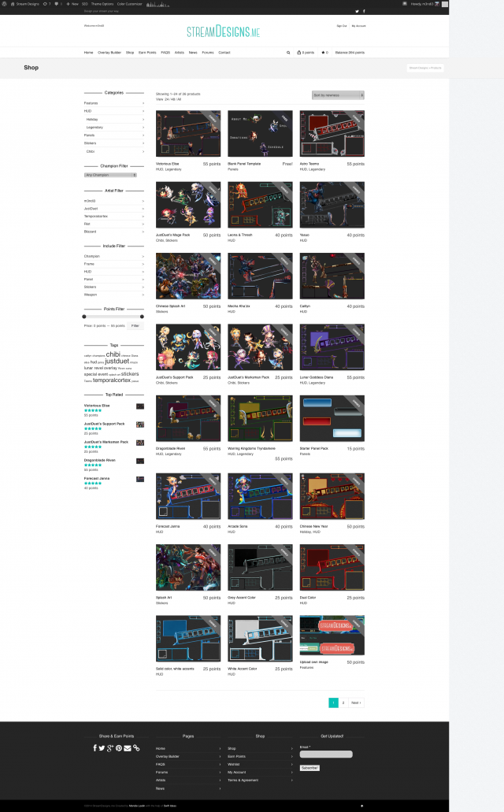Open the Astro Teemo product thumbnail
The image size is (504, 812).
tap(332, 134)
